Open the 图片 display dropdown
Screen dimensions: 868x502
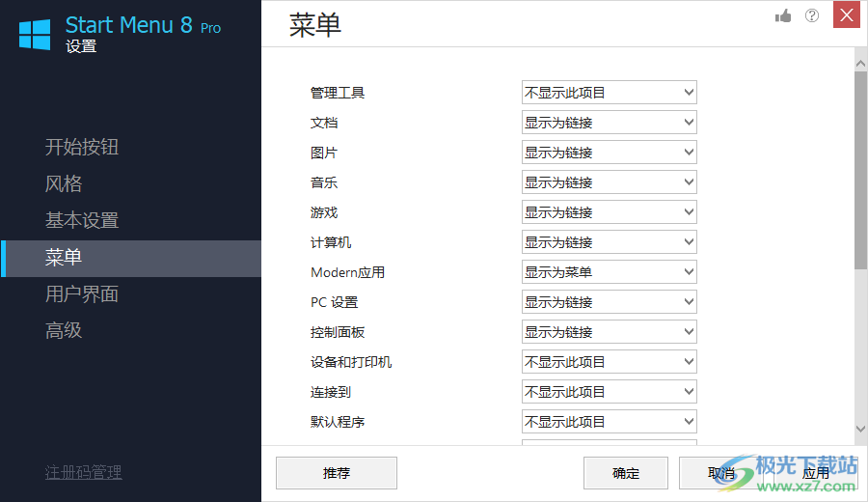pos(609,153)
